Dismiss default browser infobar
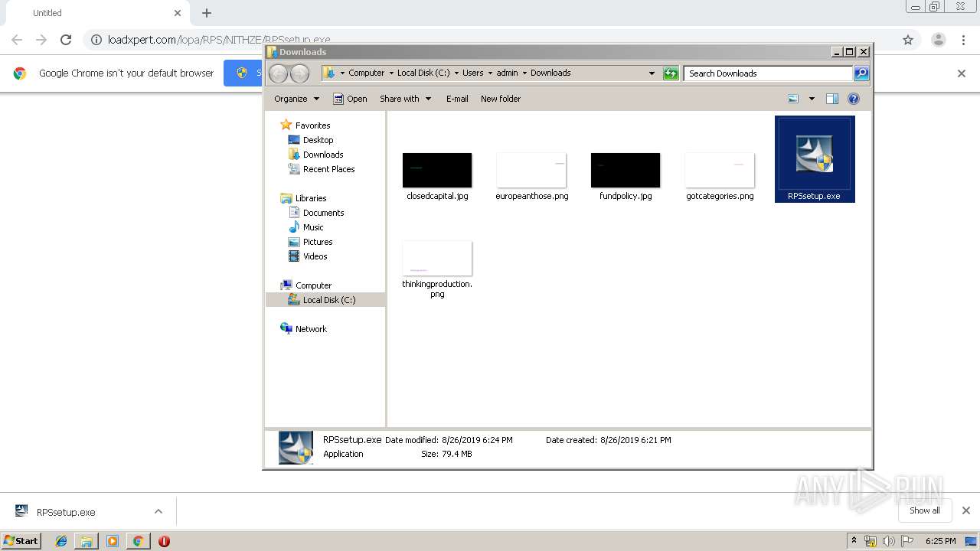 (962, 73)
